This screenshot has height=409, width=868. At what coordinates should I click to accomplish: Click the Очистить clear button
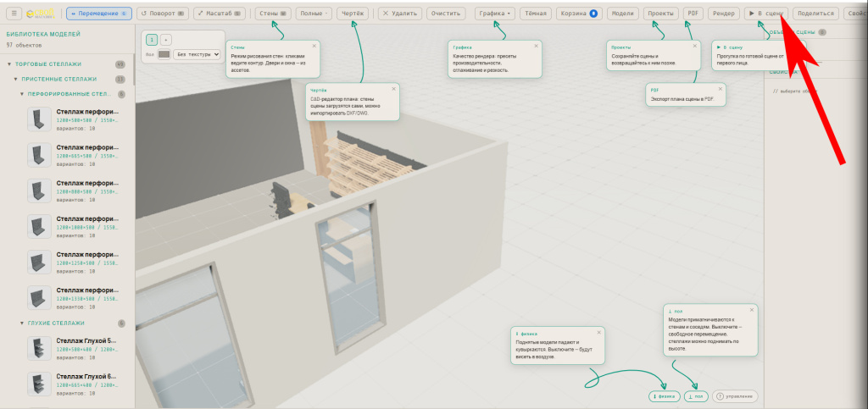point(446,14)
